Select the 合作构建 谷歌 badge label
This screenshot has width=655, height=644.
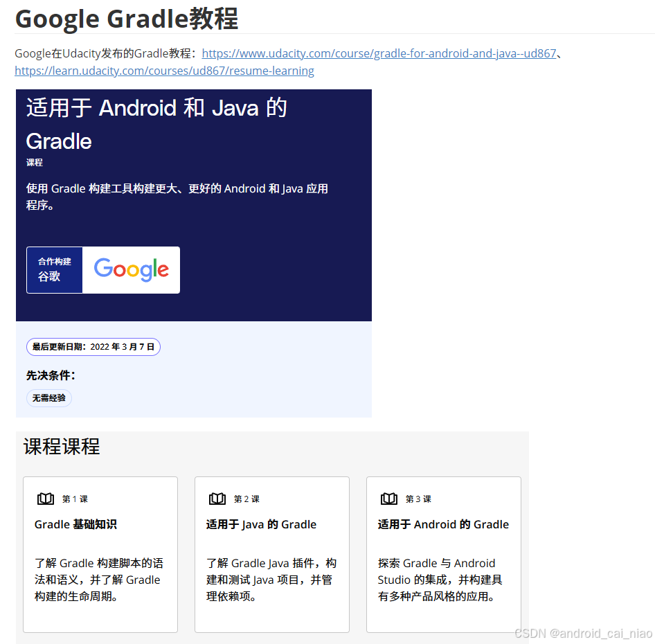point(54,269)
